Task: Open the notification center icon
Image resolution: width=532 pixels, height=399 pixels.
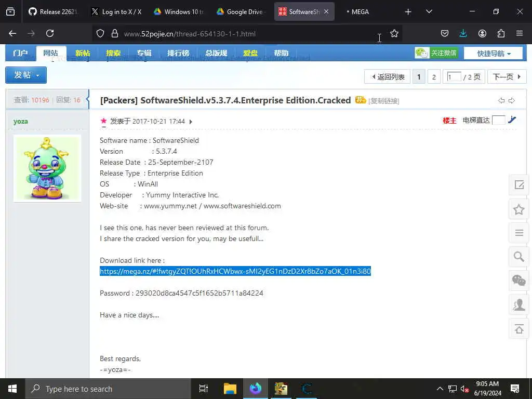Action: point(515,389)
